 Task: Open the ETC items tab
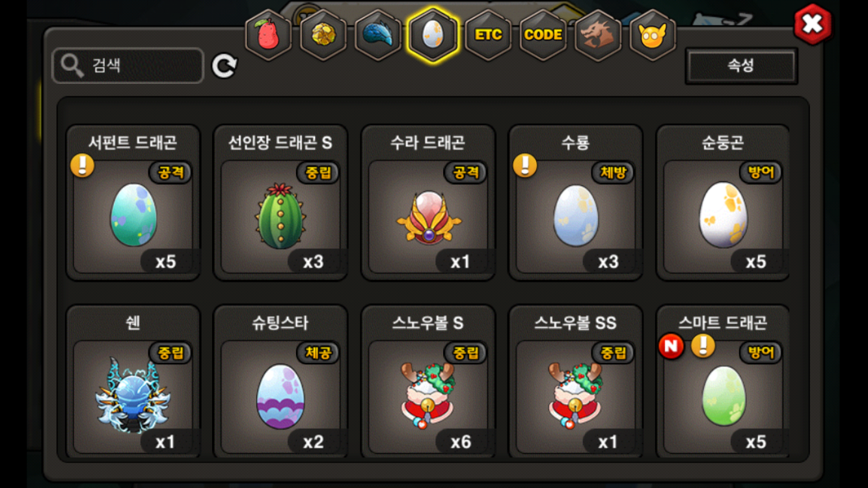click(488, 34)
